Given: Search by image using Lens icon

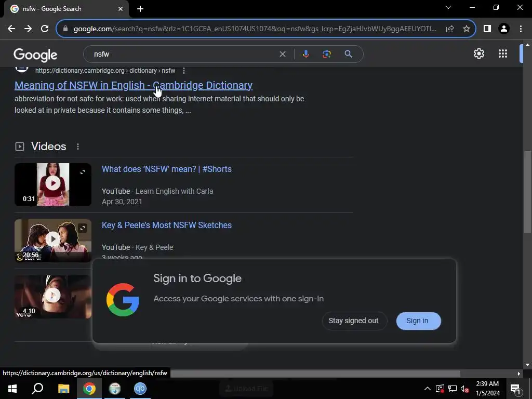Looking at the screenshot, I should (x=326, y=54).
